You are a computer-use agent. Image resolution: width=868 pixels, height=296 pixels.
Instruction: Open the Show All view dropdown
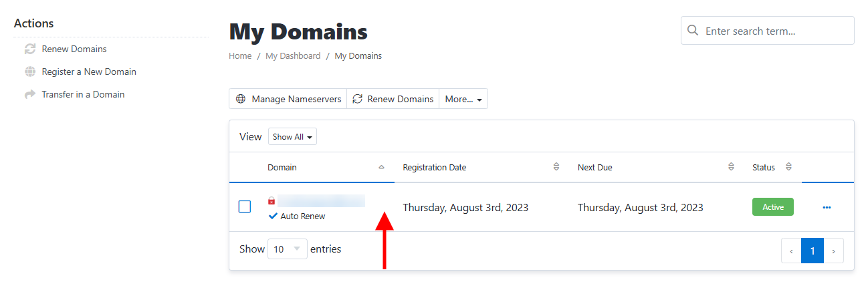pos(292,137)
